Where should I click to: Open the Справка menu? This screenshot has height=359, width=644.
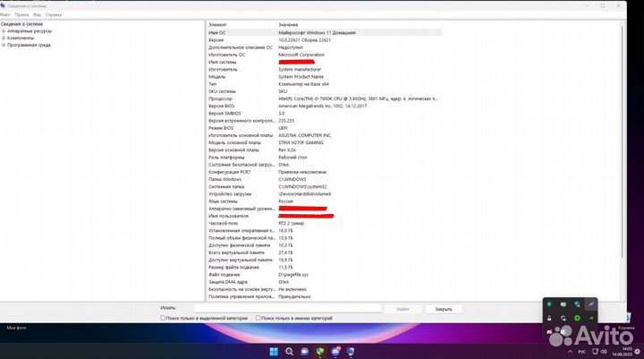tap(54, 14)
